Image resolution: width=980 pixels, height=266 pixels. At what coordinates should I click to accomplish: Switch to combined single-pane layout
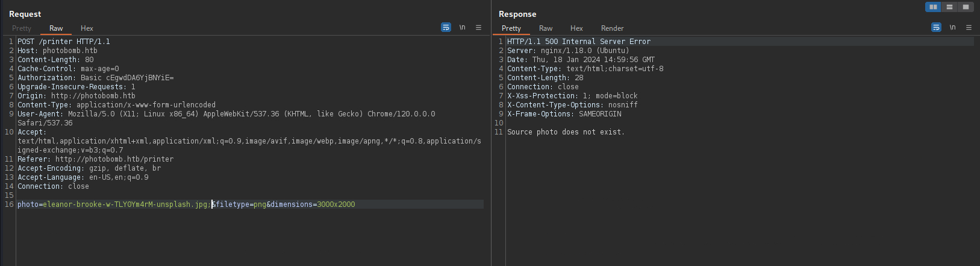click(x=966, y=7)
